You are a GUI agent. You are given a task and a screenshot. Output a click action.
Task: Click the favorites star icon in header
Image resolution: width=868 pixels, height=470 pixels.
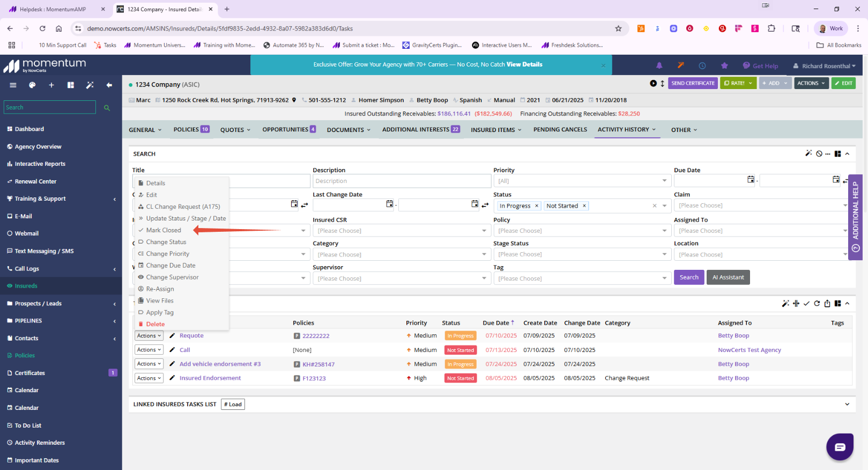click(x=724, y=65)
